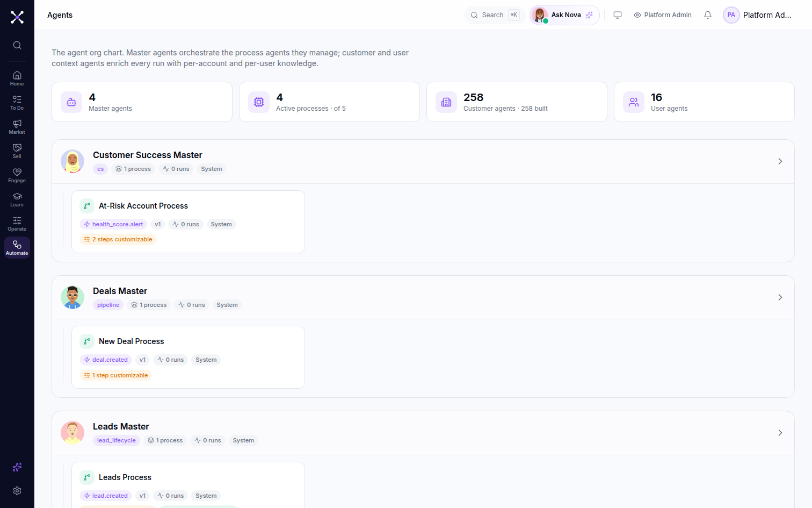Click the Master agents stat card icon
The width and height of the screenshot is (812, 508).
[x=71, y=102]
